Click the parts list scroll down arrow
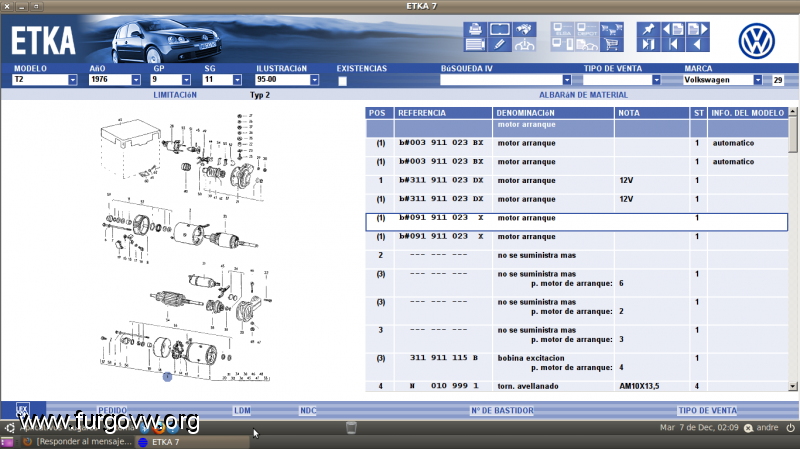This screenshot has width=800, height=449. (x=792, y=387)
